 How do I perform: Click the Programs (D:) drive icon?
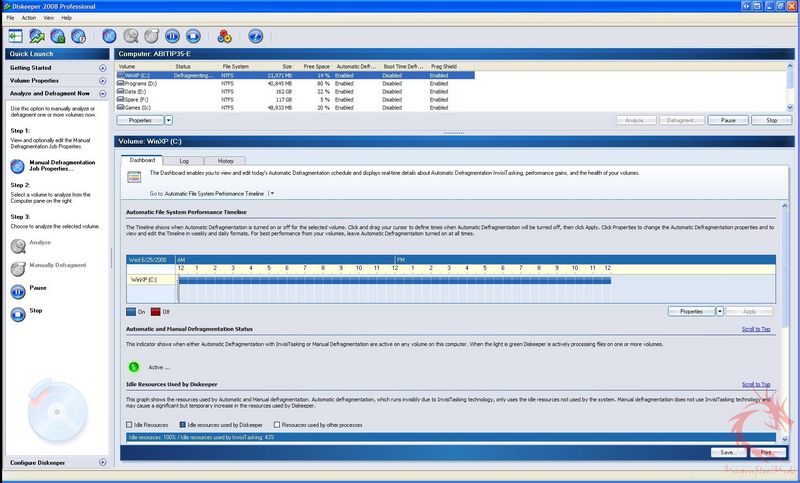(x=120, y=83)
